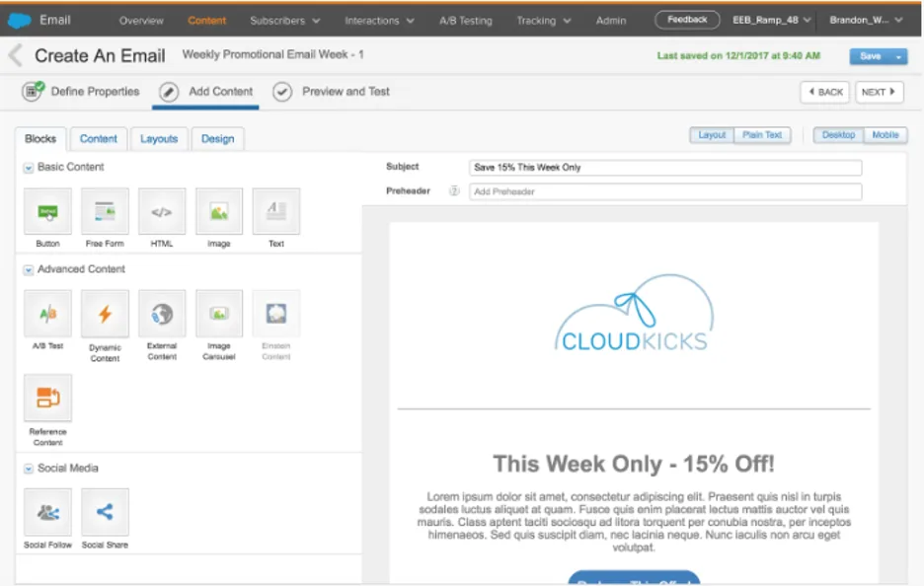Click the BACK button
Viewport: 924px width, 586px height.
click(824, 92)
